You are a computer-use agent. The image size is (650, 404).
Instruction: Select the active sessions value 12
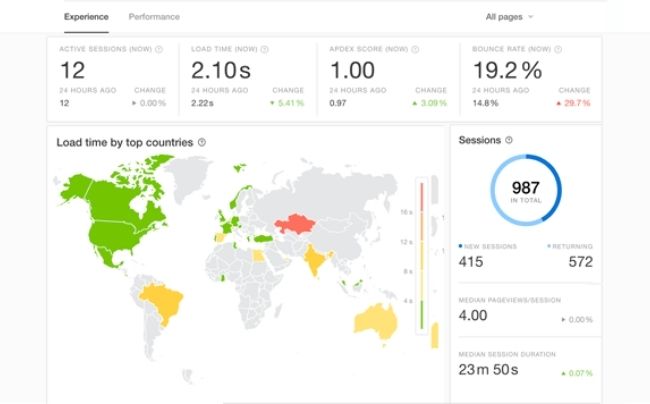[x=73, y=70]
